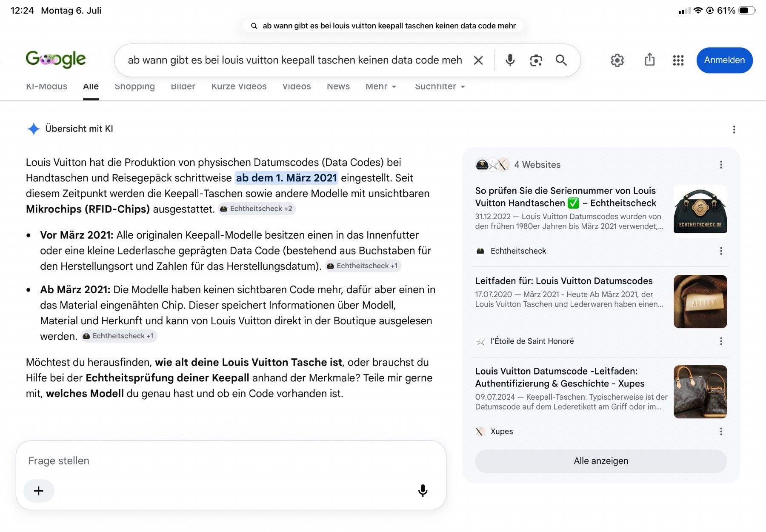The height and width of the screenshot is (532, 766).
Task: Open settings gear icon
Action: pos(617,60)
